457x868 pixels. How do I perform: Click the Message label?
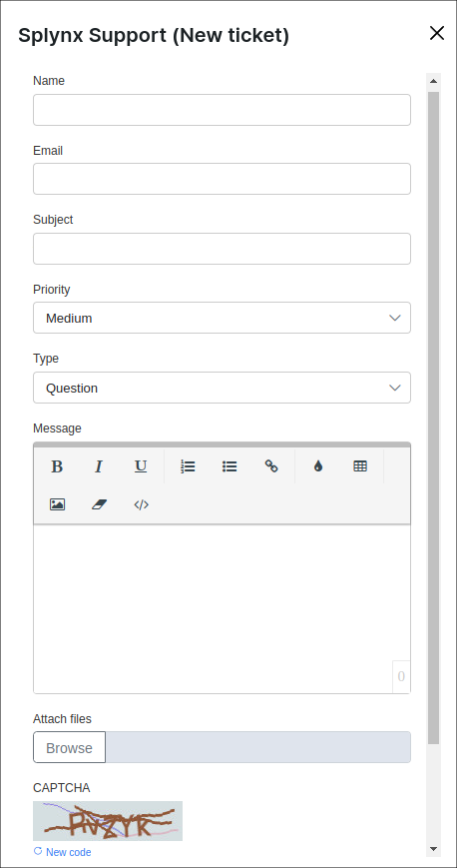pos(57,428)
